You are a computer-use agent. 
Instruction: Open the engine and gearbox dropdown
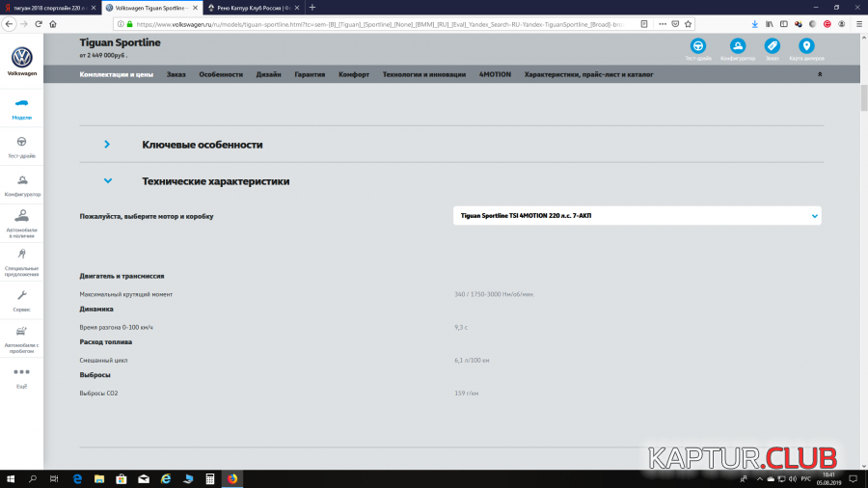click(x=637, y=216)
